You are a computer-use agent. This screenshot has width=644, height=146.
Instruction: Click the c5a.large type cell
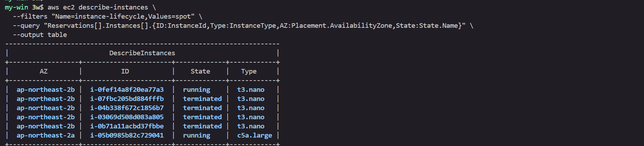click(x=254, y=135)
